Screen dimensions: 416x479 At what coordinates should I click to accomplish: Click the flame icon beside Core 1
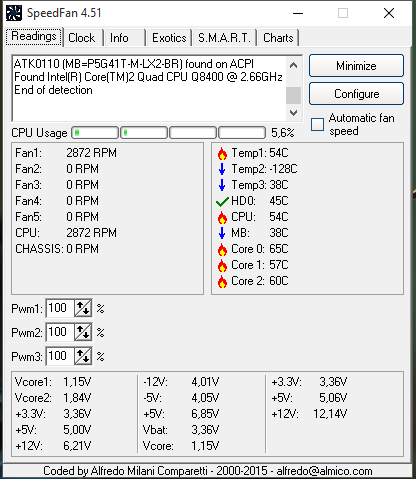(x=222, y=265)
